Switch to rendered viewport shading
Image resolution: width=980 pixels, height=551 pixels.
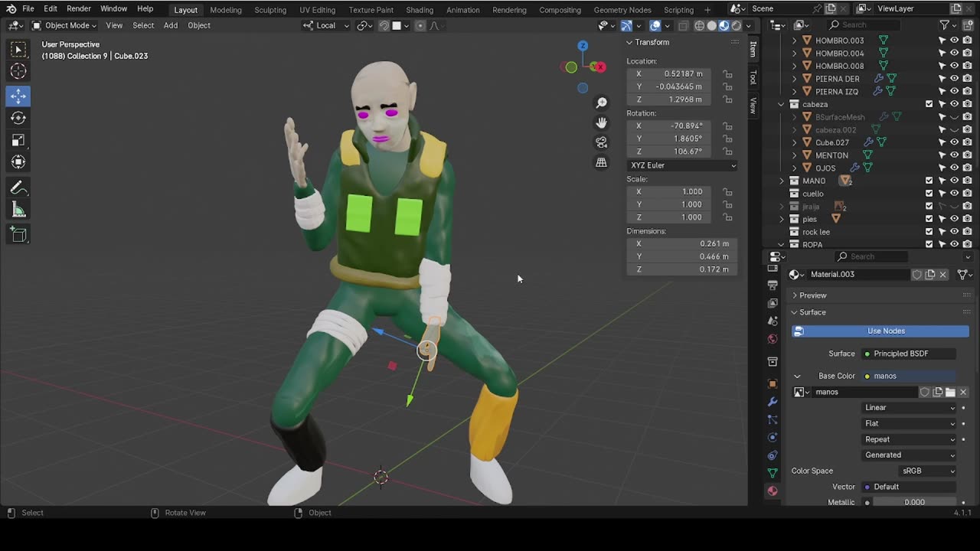point(736,25)
